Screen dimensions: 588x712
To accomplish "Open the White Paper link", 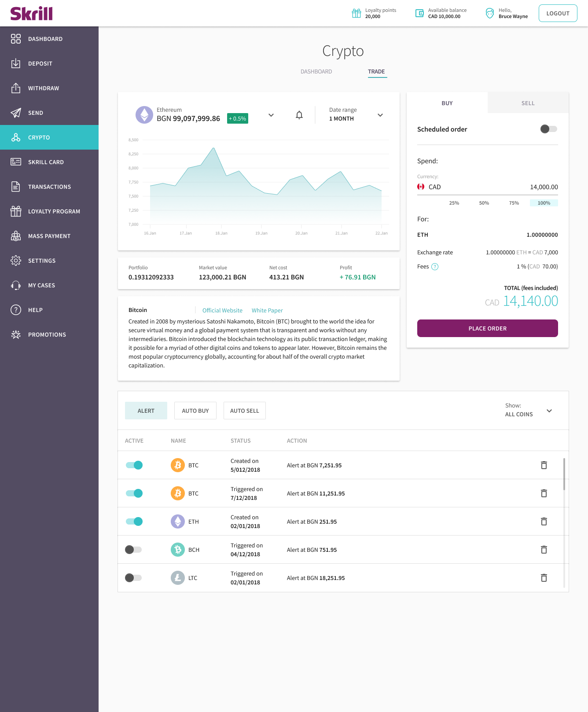I will click(267, 311).
